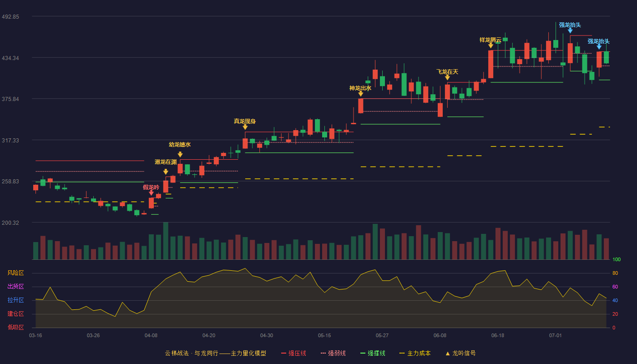Select the 拉升区 zone label

pyautogui.click(x=16, y=300)
